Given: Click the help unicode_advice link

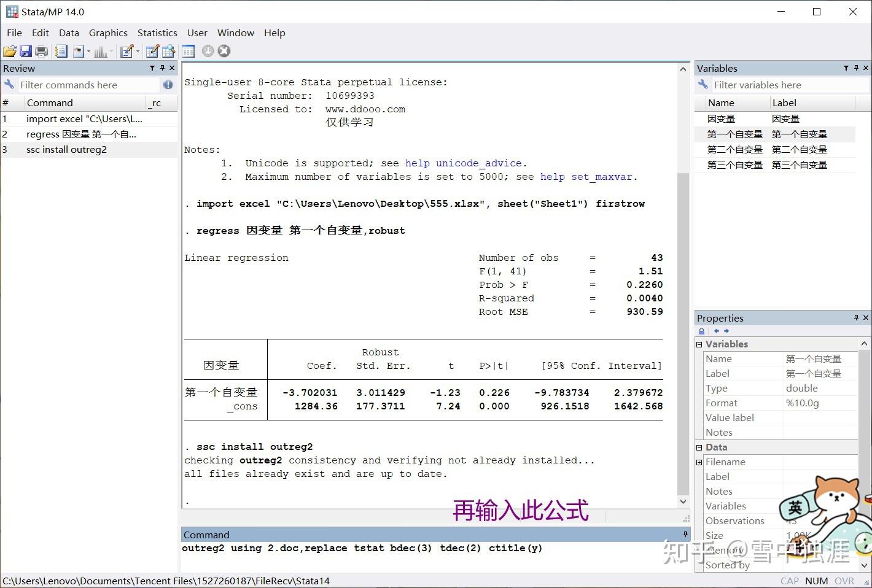Looking at the screenshot, I should 463,163.
